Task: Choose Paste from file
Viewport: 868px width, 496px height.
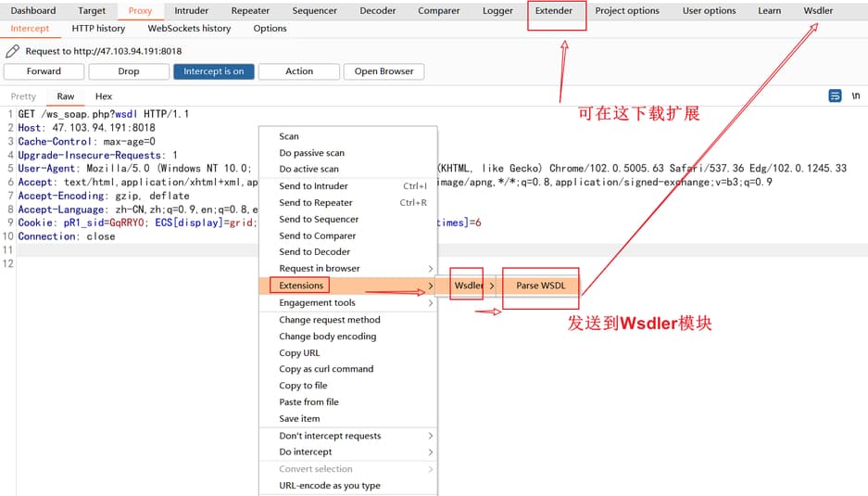Action: 348,403
